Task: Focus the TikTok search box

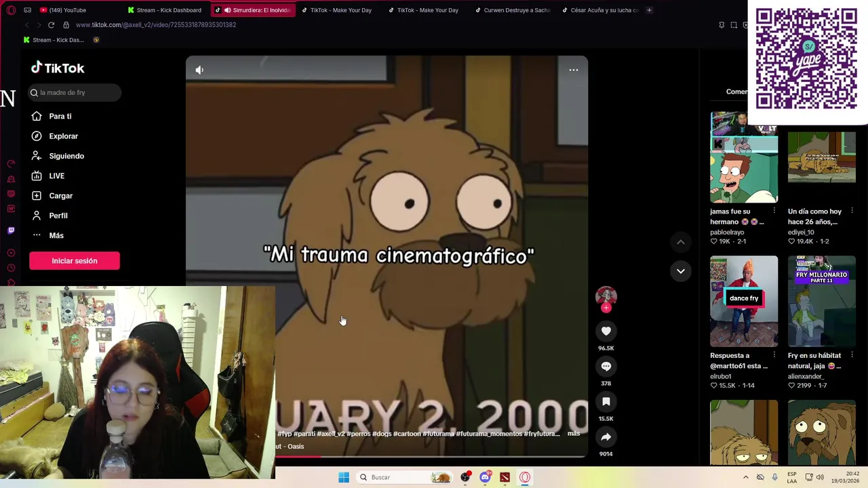Action: click(x=75, y=92)
